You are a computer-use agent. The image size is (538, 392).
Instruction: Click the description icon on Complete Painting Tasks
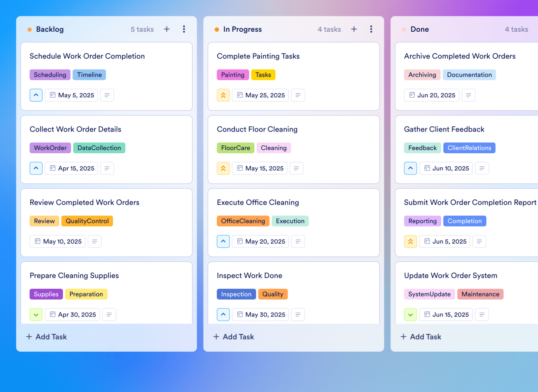(x=298, y=95)
